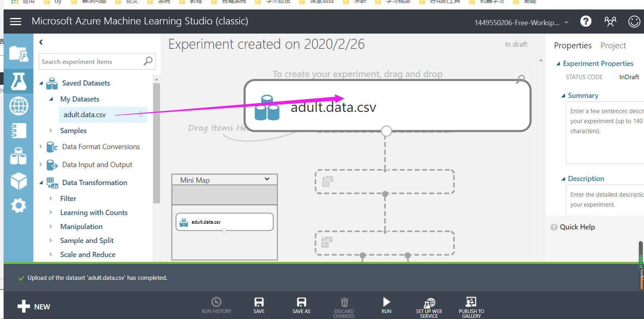This screenshot has width=644, height=319.
Task: Click the search magnifier icon
Action: 148,61
